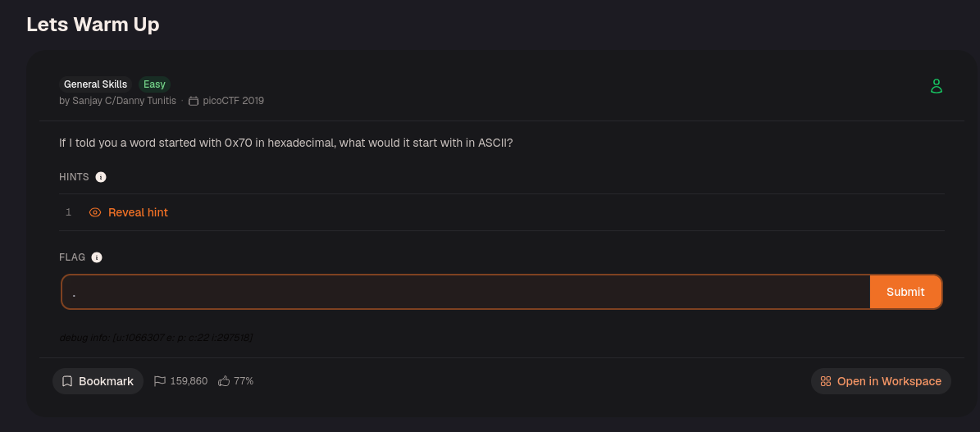
Task: Click the green user profile icon
Action: point(936,86)
